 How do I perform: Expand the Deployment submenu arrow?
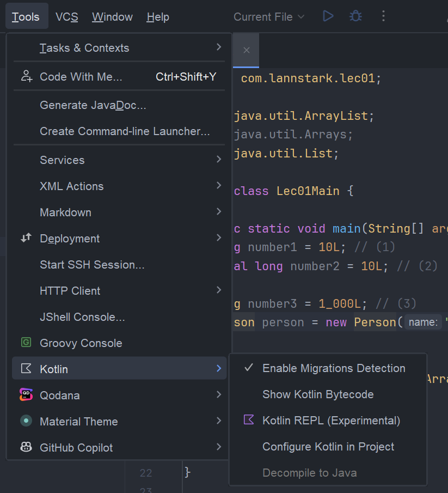[219, 238]
